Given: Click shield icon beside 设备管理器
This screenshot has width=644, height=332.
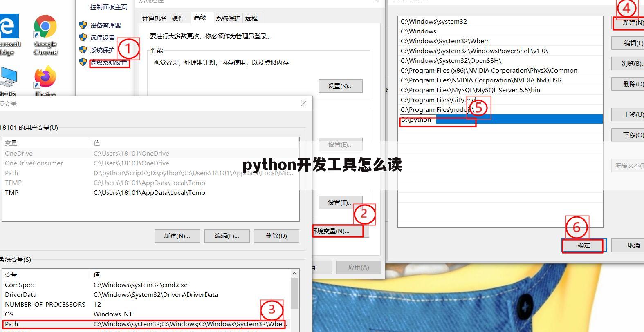Looking at the screenshot, I should coord(83,25).
